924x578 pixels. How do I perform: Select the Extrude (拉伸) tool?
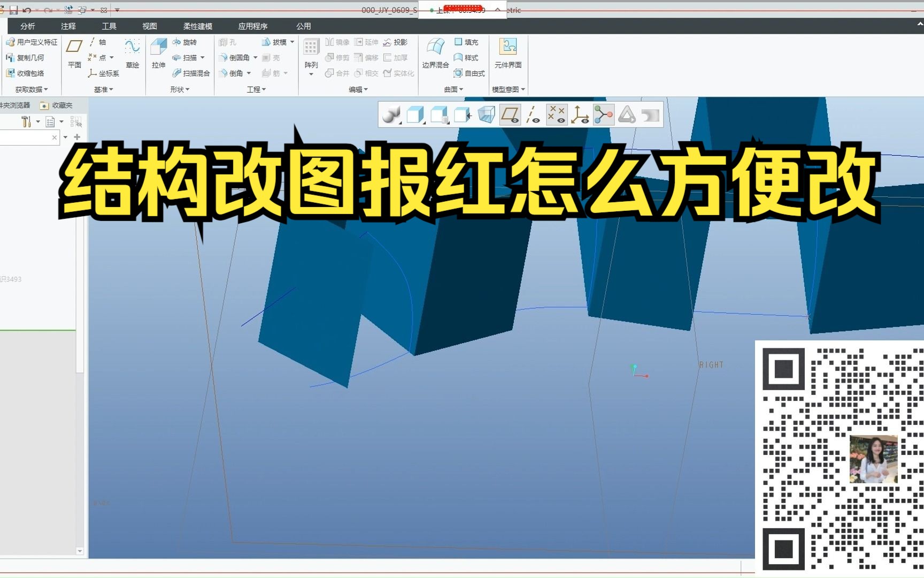click(x=158, y=54)
